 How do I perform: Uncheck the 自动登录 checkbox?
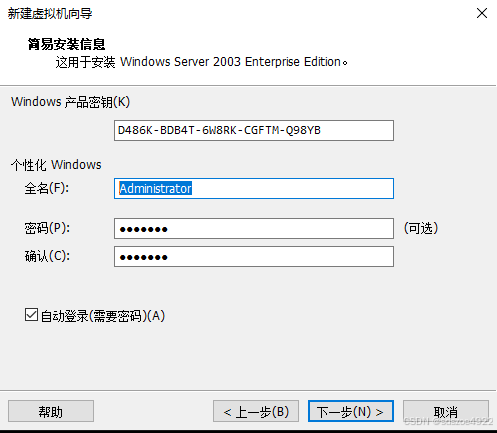31,315
